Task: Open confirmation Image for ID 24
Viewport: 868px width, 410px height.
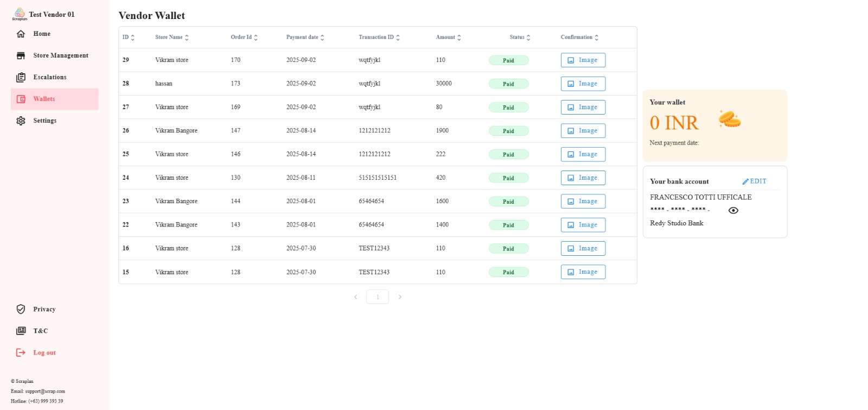Action: [x=583, y=178]
